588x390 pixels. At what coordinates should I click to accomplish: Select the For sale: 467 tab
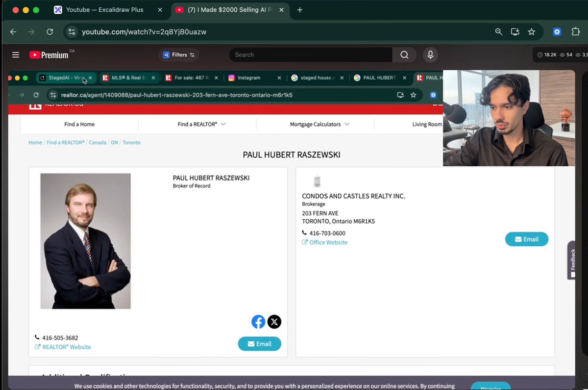pos(193,78)
